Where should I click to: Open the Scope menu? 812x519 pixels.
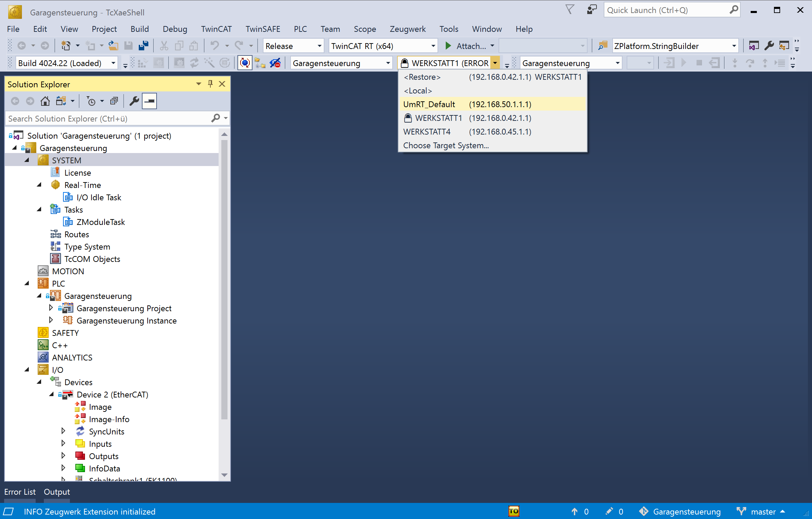365,29
